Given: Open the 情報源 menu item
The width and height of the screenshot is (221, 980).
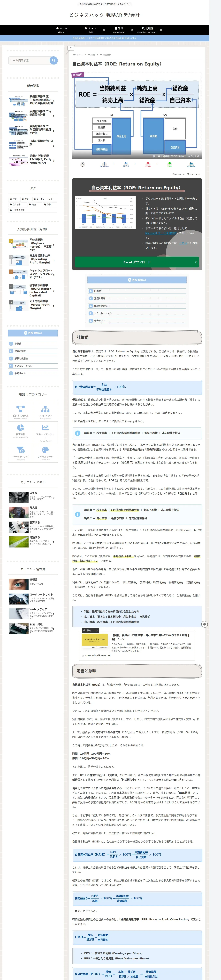Looking at the screenshot, I should [148, 30].
